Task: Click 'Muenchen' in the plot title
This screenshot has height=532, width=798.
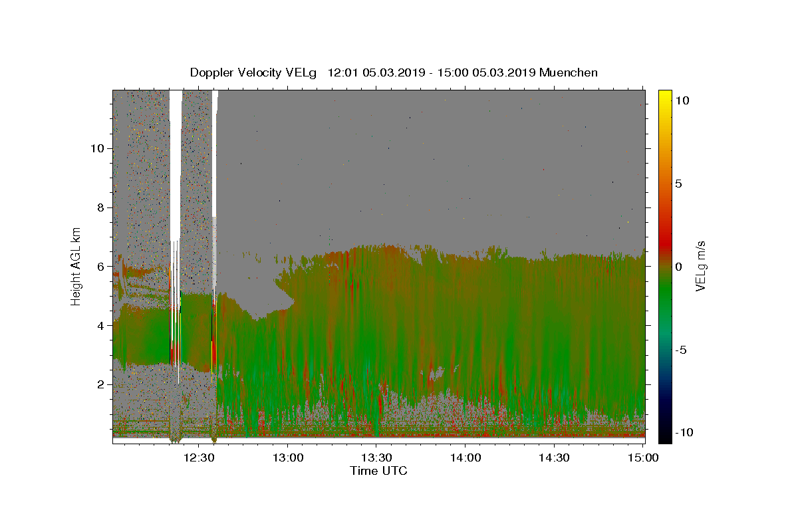Action: [569, 72]
